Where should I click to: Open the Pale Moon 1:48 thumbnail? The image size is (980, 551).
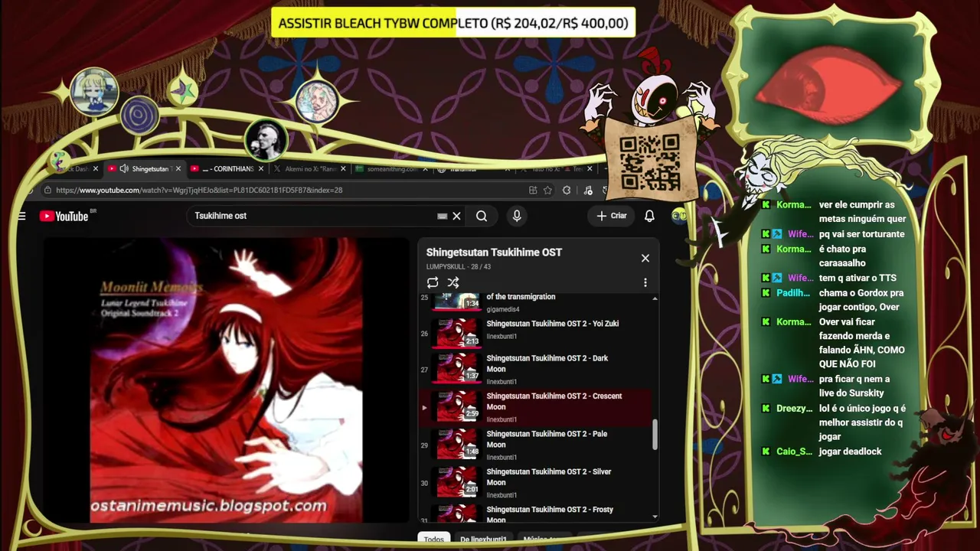457,444
